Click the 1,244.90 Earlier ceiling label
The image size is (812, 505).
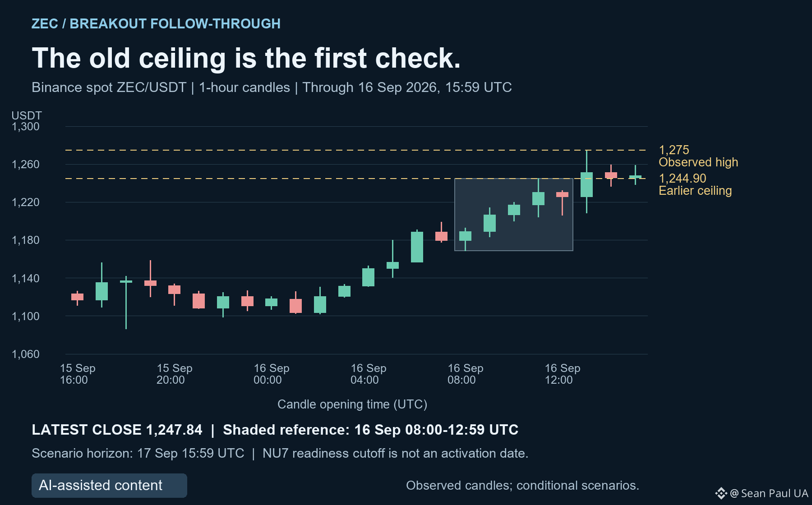tap(695, 184)
